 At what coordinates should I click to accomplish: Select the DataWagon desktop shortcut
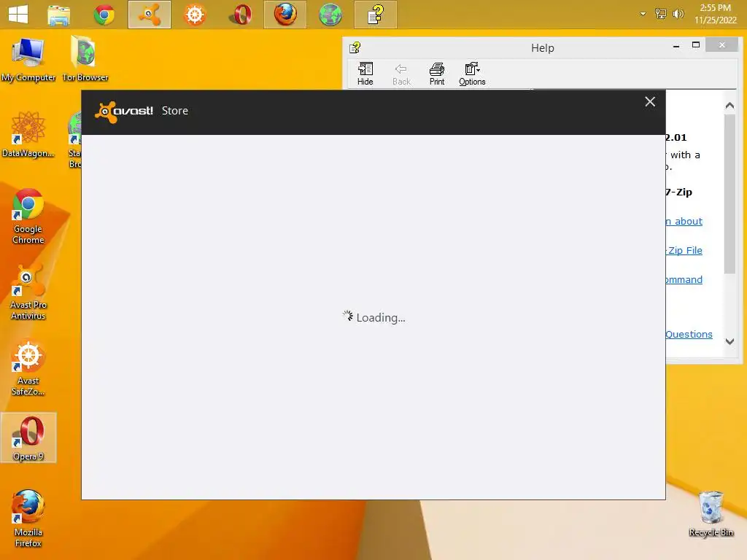click(28, 134)
